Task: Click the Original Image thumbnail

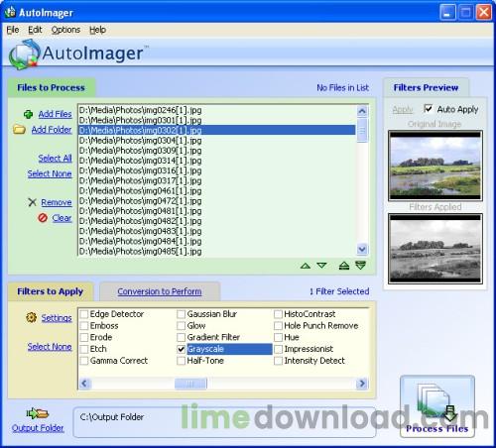Action: coord(435,166)
